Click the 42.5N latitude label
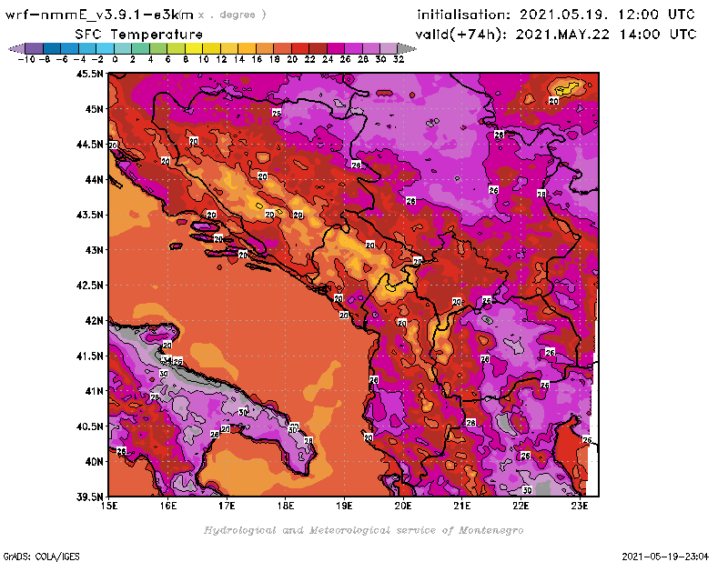The width and height of the screenshot is (728, 562). pos(89,286)
